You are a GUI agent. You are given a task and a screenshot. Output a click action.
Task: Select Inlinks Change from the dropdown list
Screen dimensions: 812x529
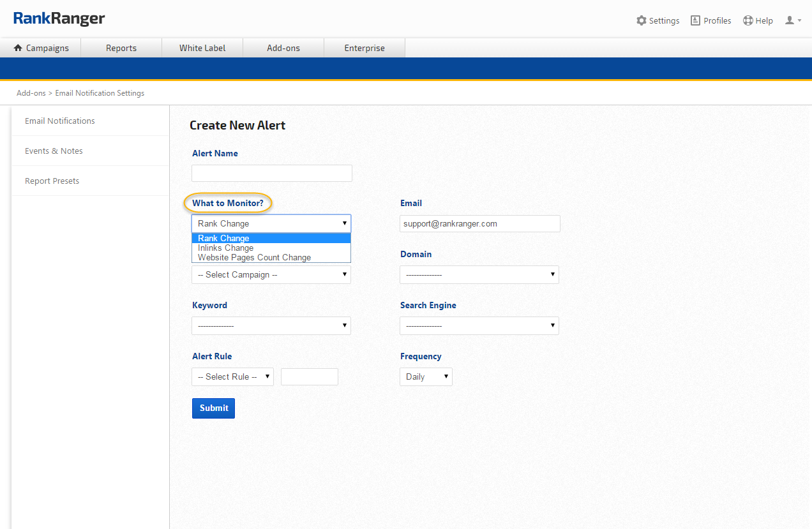[226, 248]
